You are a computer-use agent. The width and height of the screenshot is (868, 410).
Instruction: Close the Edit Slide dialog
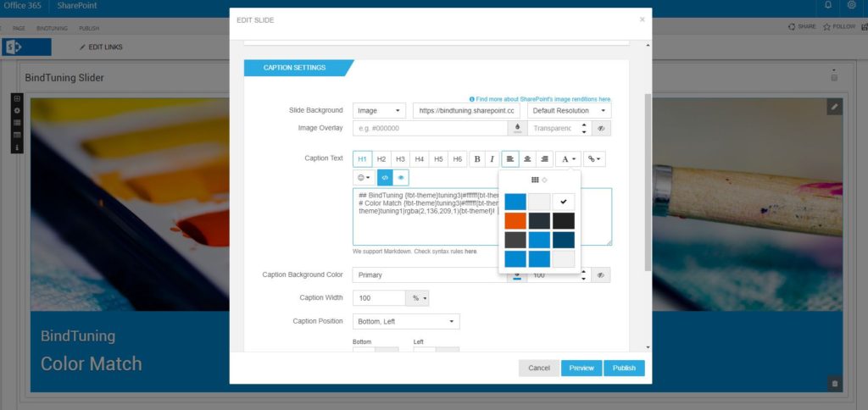coord(643,19)
